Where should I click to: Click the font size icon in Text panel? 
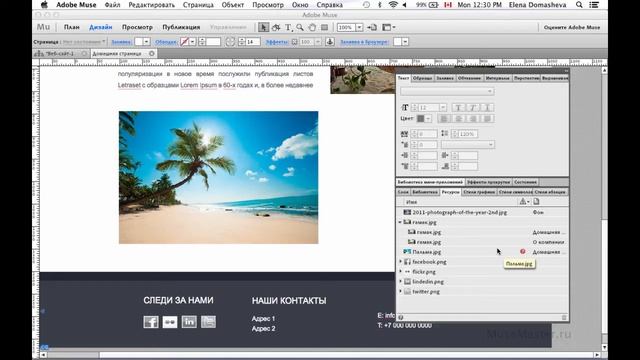tap(404, 107)
